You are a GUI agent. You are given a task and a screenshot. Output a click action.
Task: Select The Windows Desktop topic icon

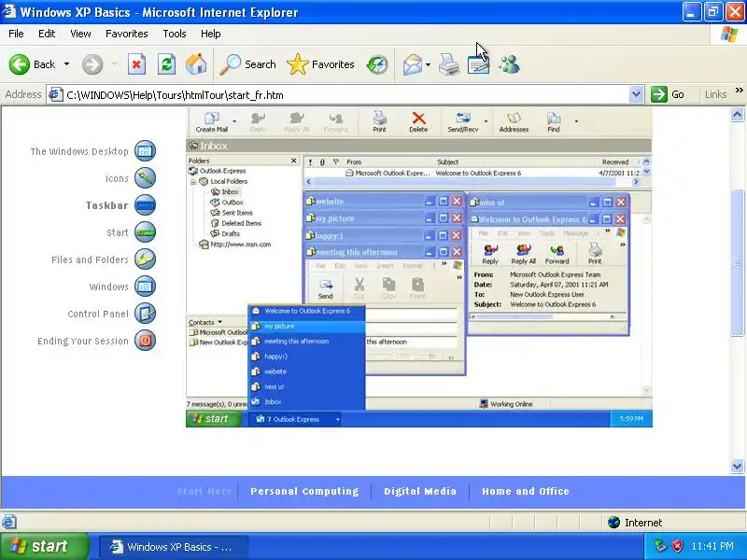[145, 151]
